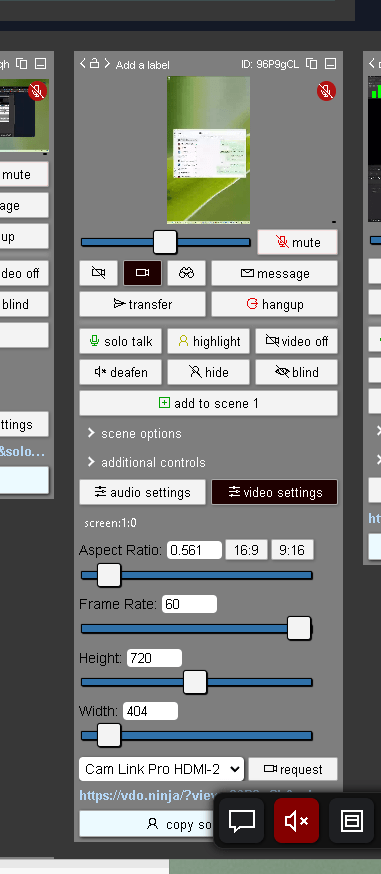This screenshot has width=381, height=874.
Task: Minimize the left guest's control box
Action: point(40,64)
